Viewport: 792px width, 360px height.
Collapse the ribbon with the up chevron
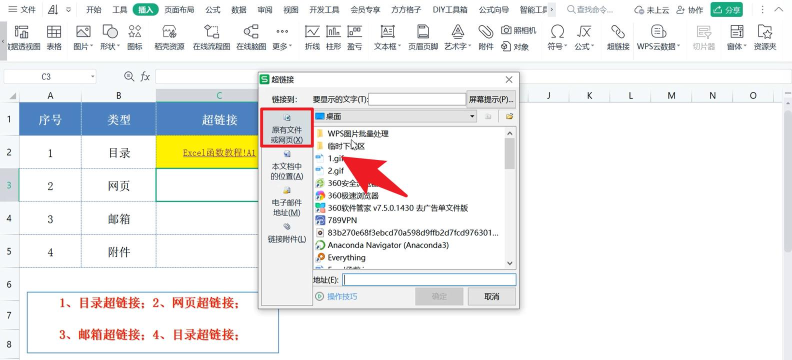click(x=779, y=10)
